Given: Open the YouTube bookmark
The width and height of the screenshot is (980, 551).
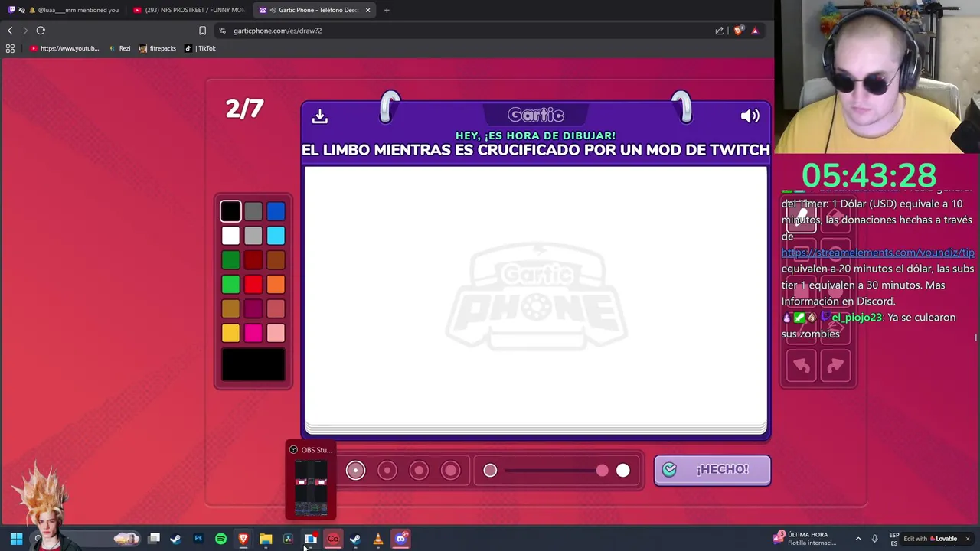Looking at the screenshot, I should pyautogui.click(x=64, y=48).
